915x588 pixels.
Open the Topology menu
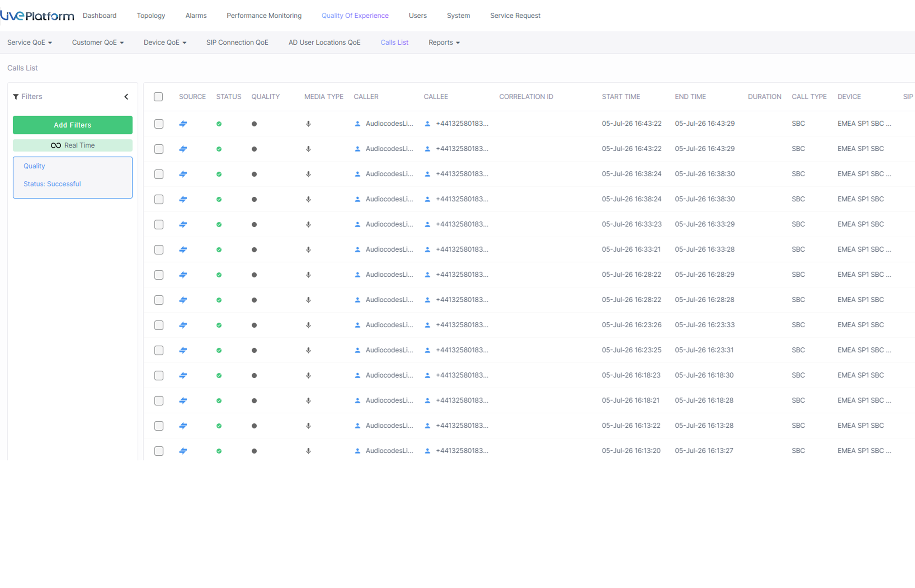[x=151, y=16]
